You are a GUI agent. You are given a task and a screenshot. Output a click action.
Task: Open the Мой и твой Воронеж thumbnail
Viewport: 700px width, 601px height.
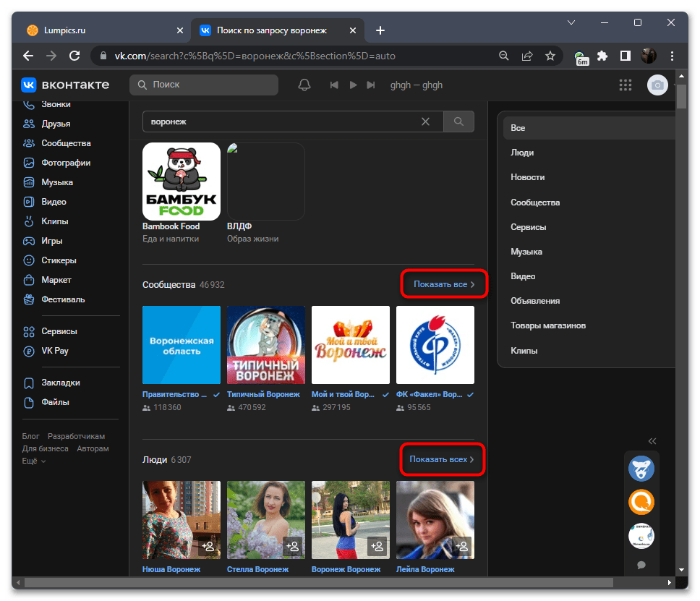(351, 345)
